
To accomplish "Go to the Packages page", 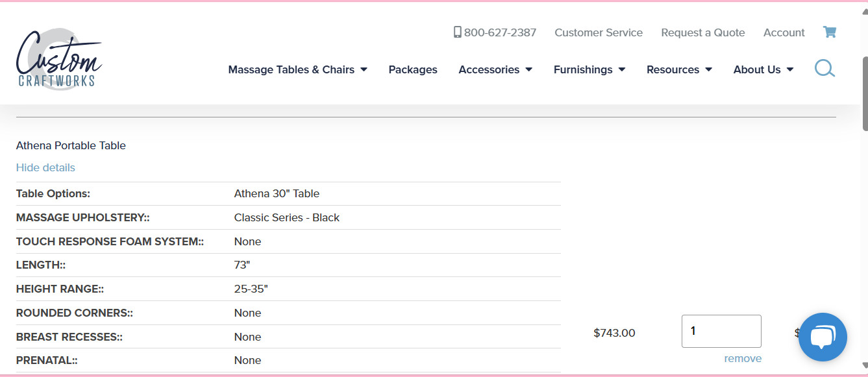I will 413,69.
